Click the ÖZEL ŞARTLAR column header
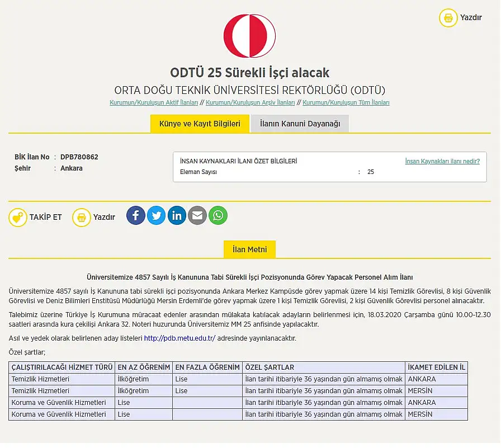 (x=324, y=367)
